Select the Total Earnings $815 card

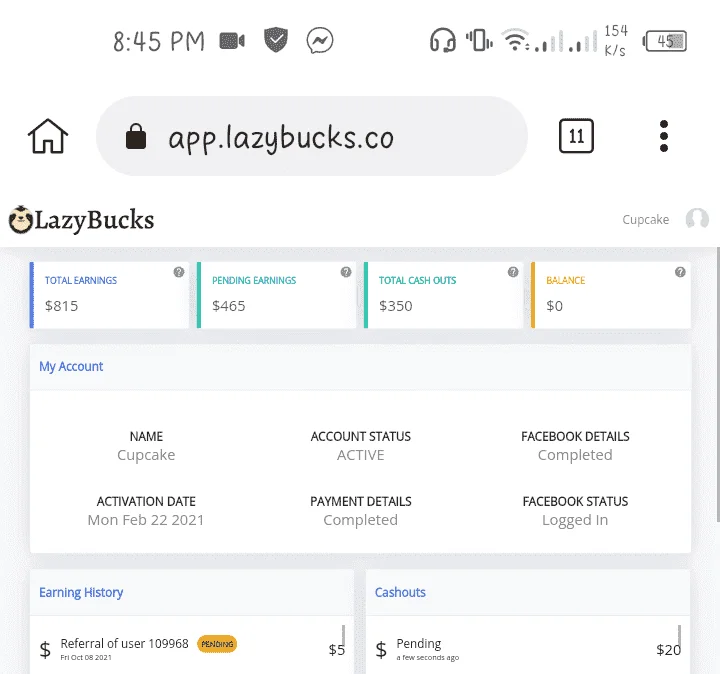109,295
